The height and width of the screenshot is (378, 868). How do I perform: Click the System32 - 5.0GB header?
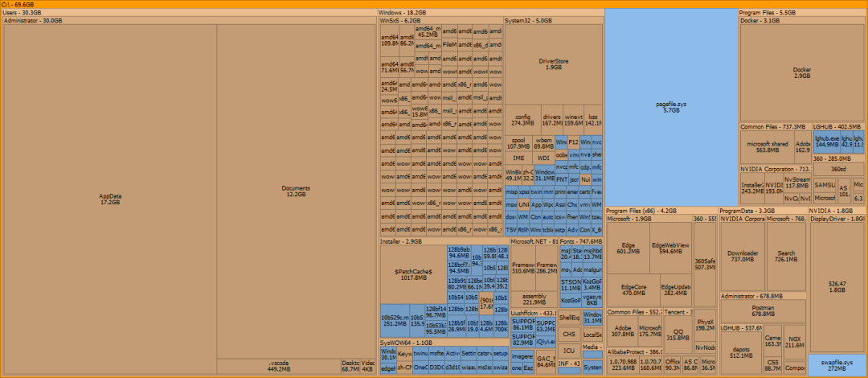coord(554,20)
